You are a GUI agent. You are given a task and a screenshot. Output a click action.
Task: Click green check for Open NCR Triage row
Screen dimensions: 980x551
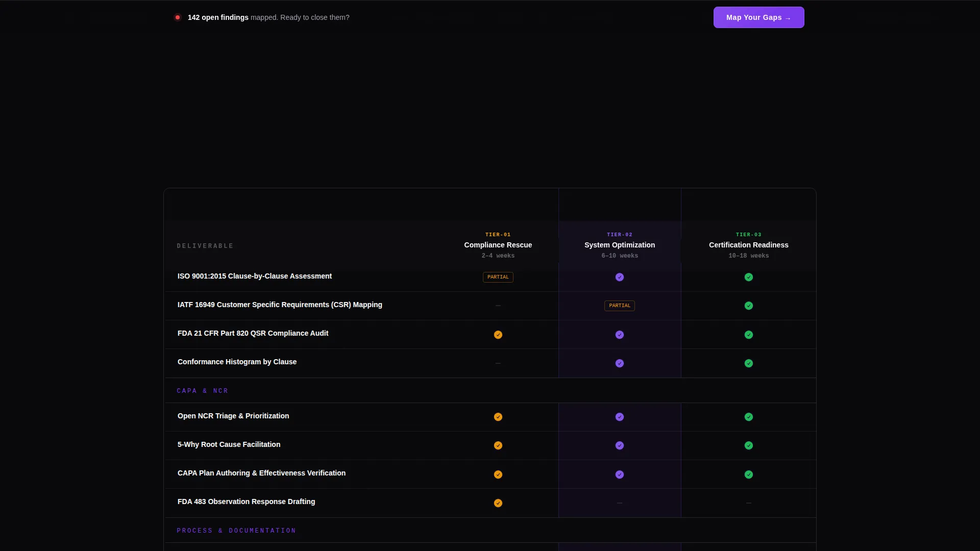749,417
